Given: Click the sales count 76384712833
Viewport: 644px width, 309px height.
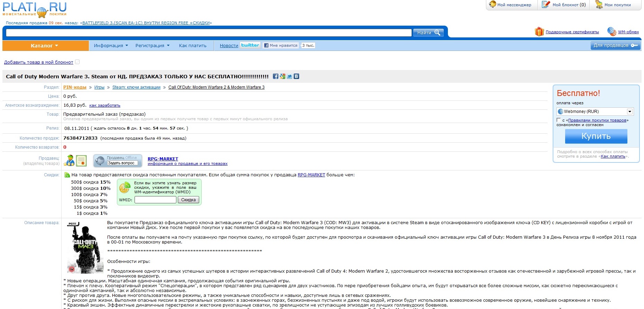Looking at the screenshot, I should click(80, 138).
